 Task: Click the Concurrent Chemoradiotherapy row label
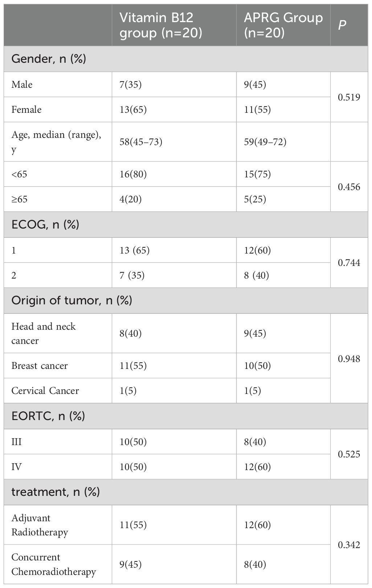pos(54,564)
